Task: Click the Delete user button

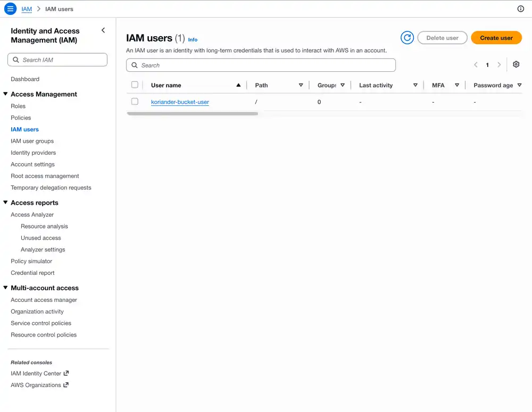Action: [x=442, y=38]
